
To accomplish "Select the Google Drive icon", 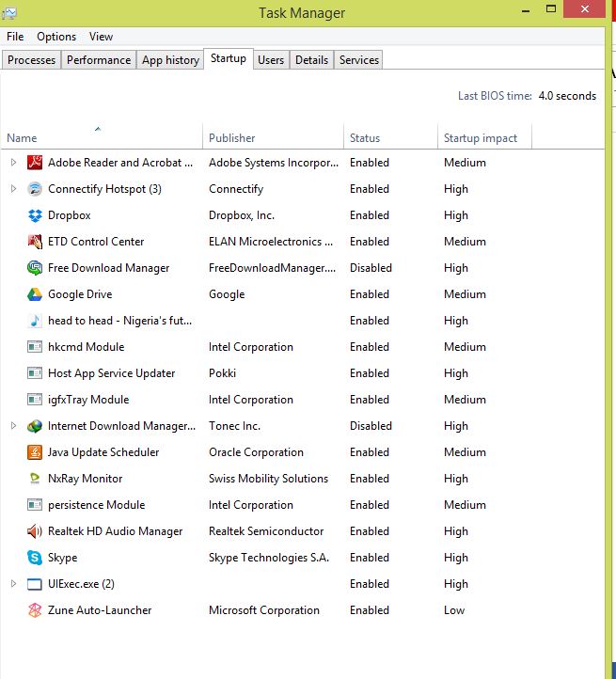I will point(35,294).
